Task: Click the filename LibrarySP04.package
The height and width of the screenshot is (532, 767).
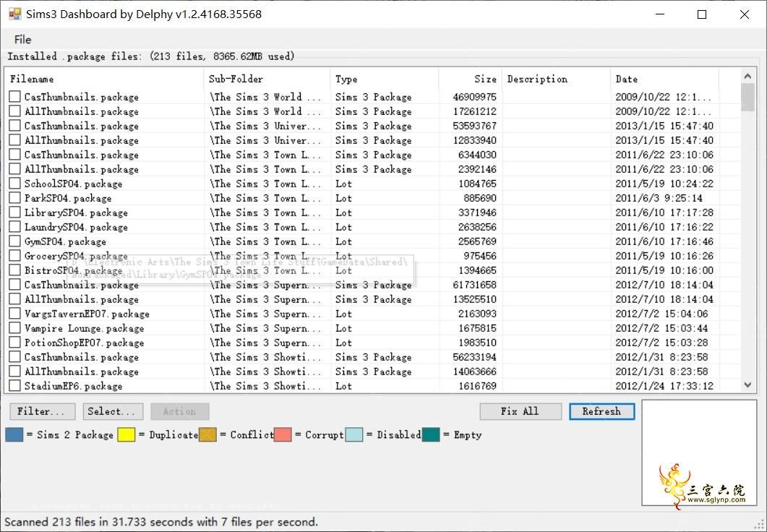Action: [x=77, y=213]
